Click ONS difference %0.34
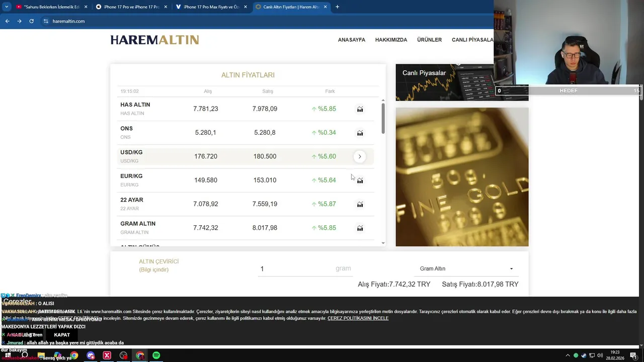This screenshot has height=362, width=644. coord(324,133)
